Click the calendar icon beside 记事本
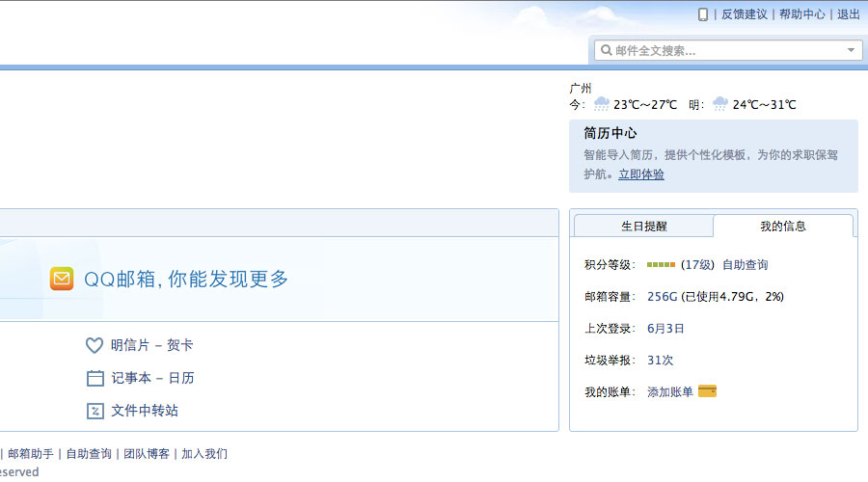The image size is (868, 482). point(95,378)
